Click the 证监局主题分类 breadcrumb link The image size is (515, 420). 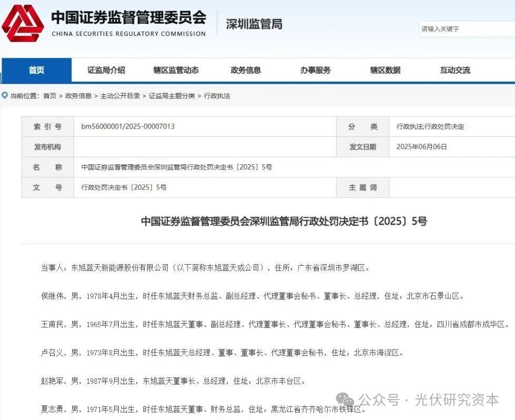[171, 96]
